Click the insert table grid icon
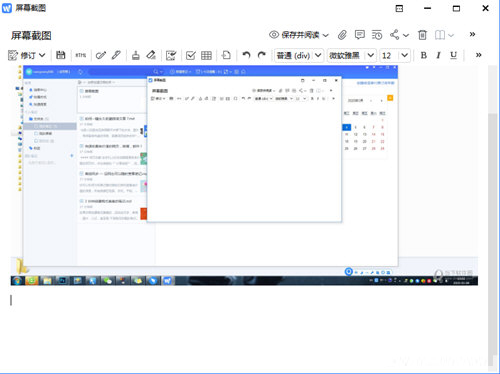This screenshot has width=500, height=374. (x=206, y=55)
